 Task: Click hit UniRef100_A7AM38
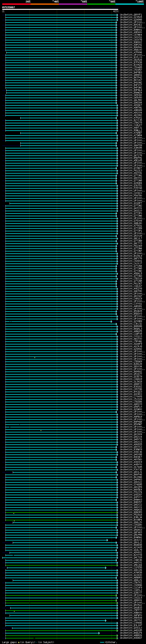[x=131, y=572]
